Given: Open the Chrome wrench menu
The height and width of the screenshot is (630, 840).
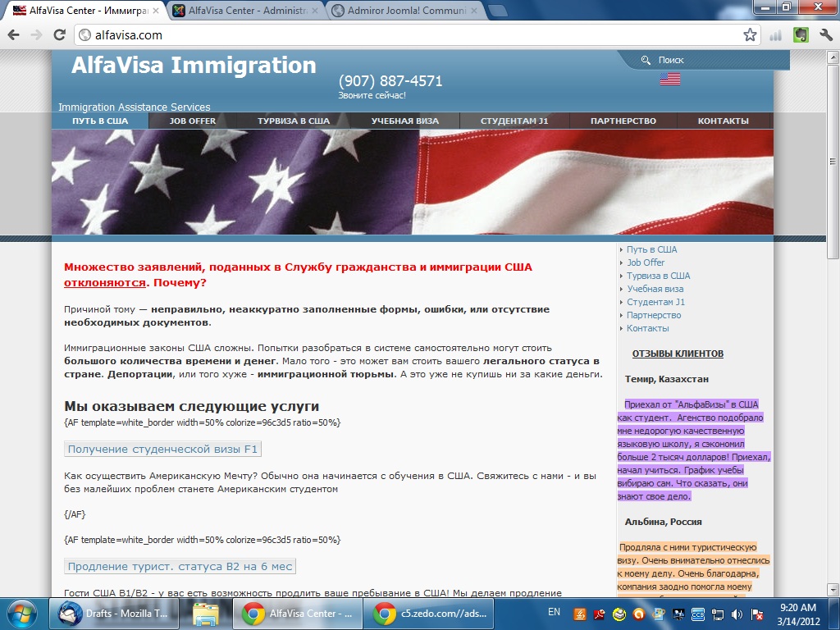Looking at the screenshot, I should [825, 35].
